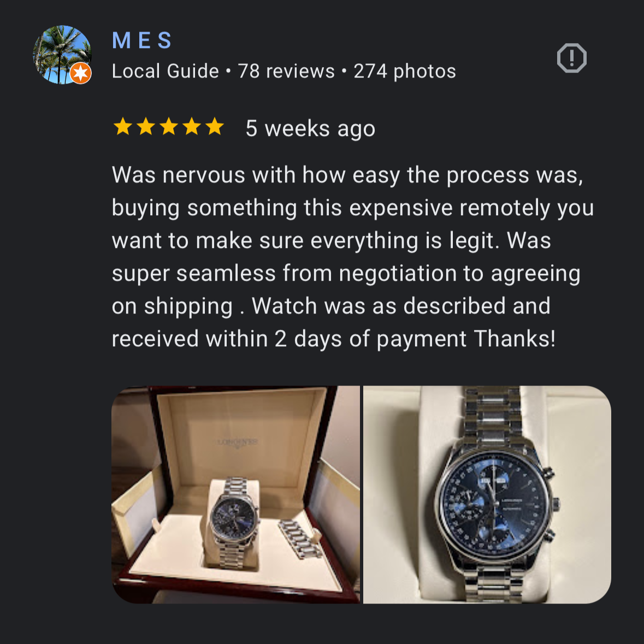Screen dimensions: 644x644
Task: Open reviewer profile via M E S name
Action: coord(141,40)
